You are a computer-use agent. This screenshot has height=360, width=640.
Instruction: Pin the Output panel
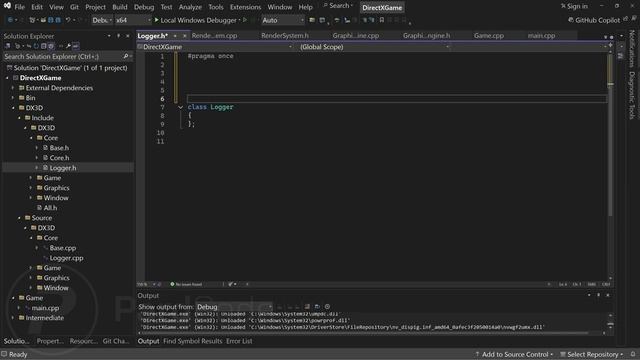[x=598, y=295]
